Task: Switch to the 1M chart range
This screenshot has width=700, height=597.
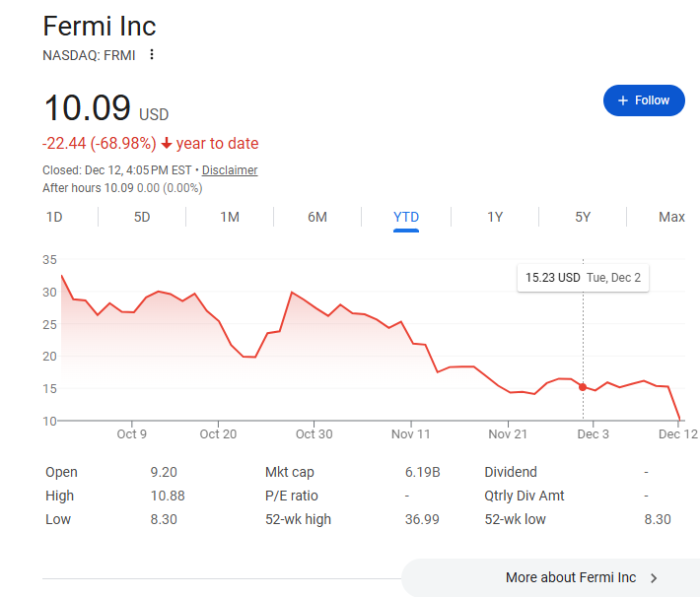Action: coord(230,217)
